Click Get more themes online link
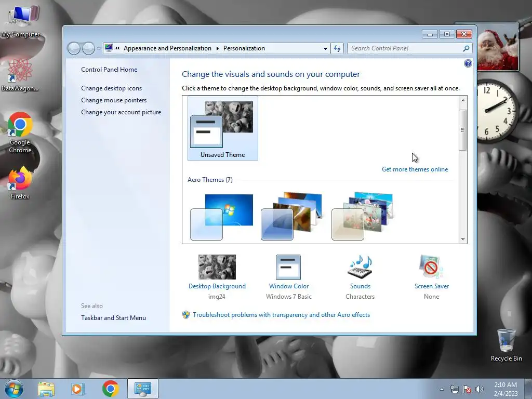The width and height of the screenshot is (532, 399). [x=415, y=169]
